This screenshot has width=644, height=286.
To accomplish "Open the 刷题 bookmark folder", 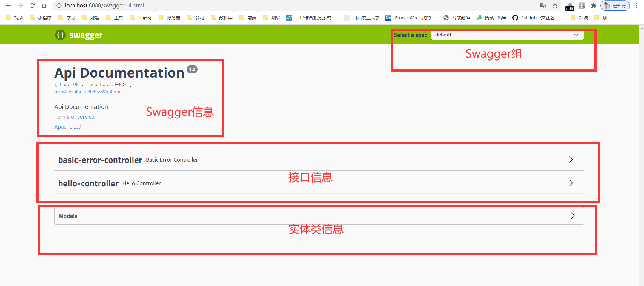I will point(90,18).
